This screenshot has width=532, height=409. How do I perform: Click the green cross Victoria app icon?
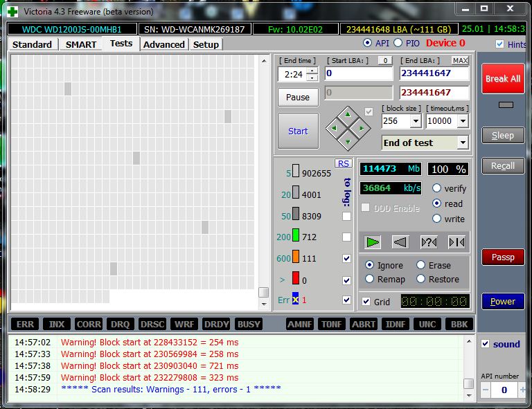(12, 10)
